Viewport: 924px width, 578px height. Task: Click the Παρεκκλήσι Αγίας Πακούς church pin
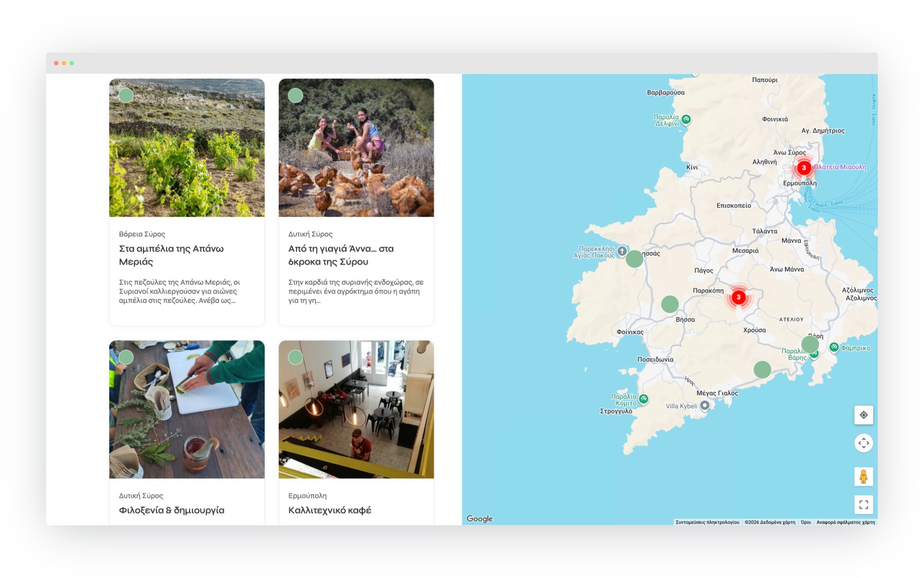coord(622,251)
